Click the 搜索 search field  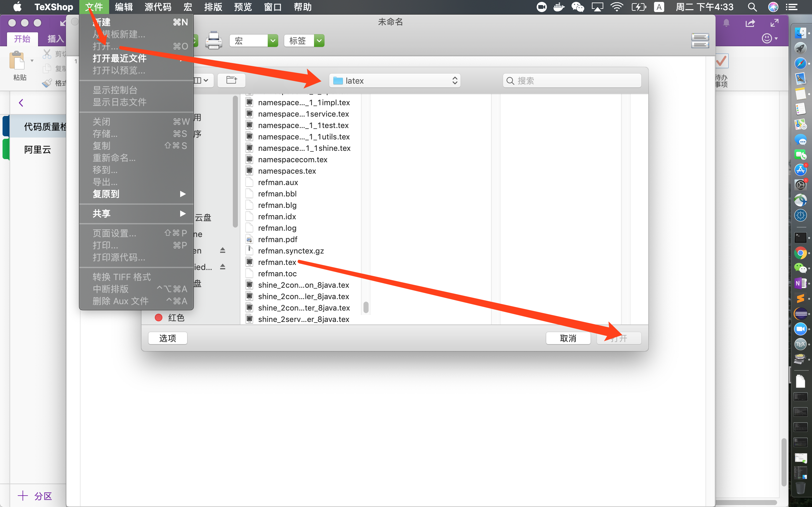(572, 80)
